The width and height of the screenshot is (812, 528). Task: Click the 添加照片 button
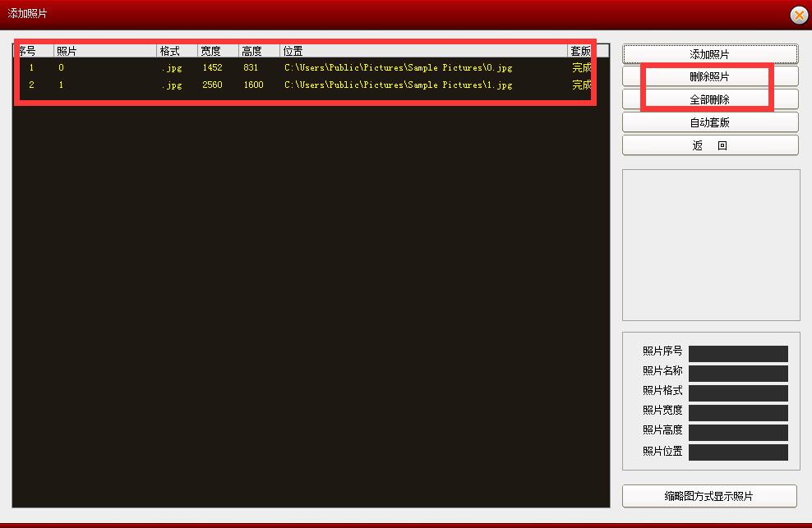pyautogui.click(x=709, y=54)
